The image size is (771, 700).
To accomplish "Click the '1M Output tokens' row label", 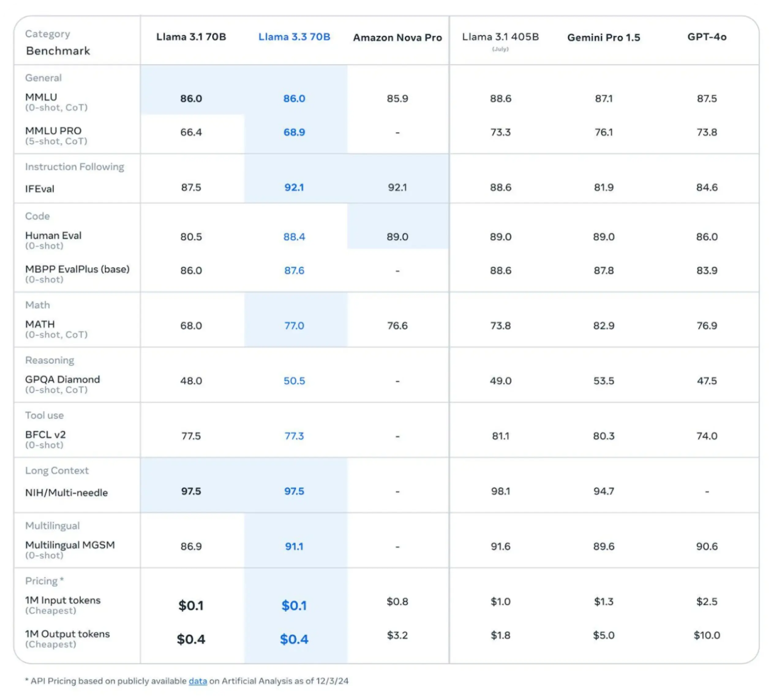I will (67, 634).
